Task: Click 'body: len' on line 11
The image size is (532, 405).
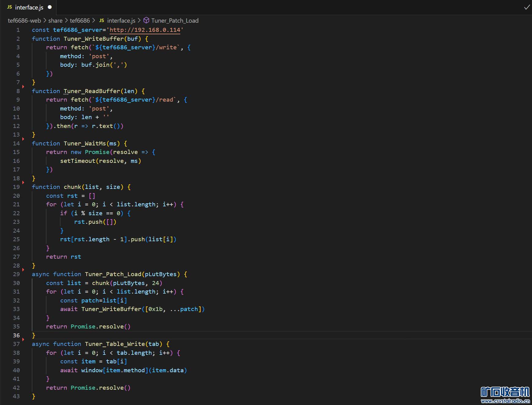Action: (x=76, y=117)
